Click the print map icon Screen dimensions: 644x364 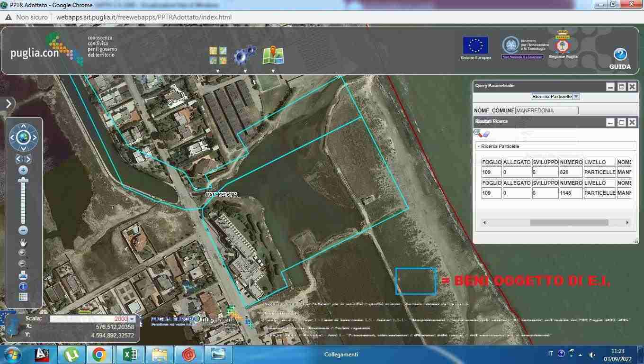point(23,275)
